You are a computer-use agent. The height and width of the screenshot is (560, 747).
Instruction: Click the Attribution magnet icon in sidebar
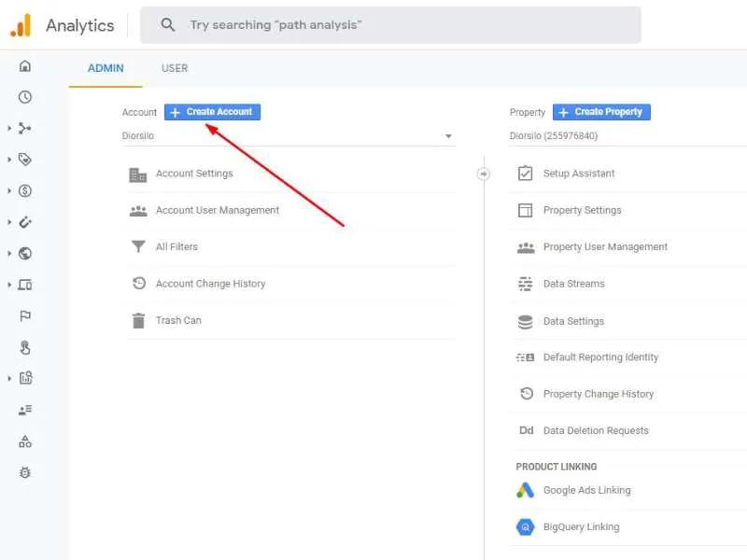pos(25,221)
